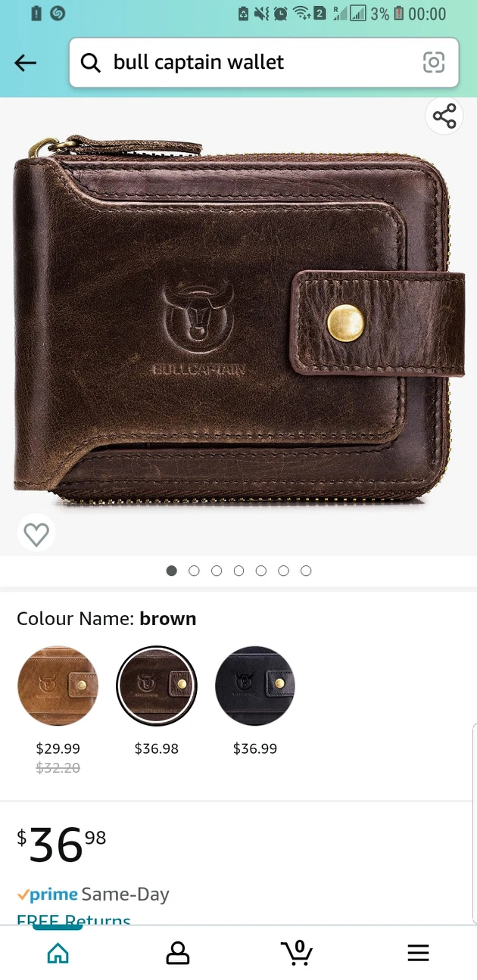Open the account profile icon
This screenshot has width=477, height=980.
pos(178,953)
